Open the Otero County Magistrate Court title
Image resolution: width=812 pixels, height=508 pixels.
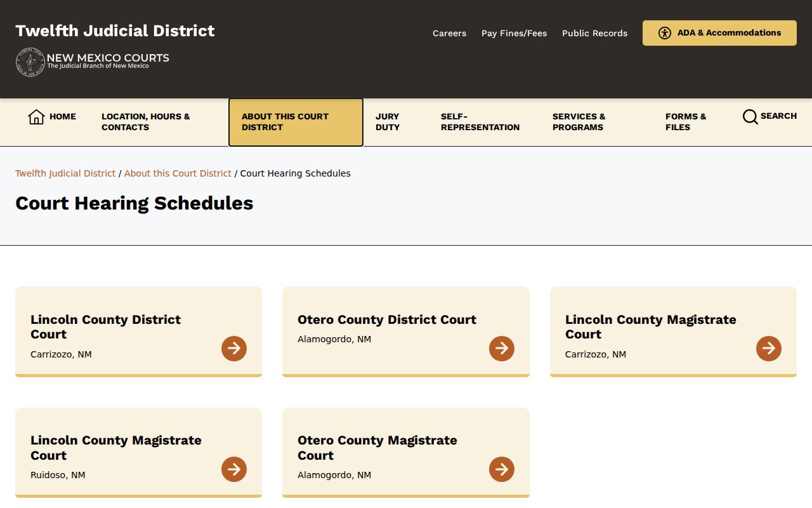[377, 448]
